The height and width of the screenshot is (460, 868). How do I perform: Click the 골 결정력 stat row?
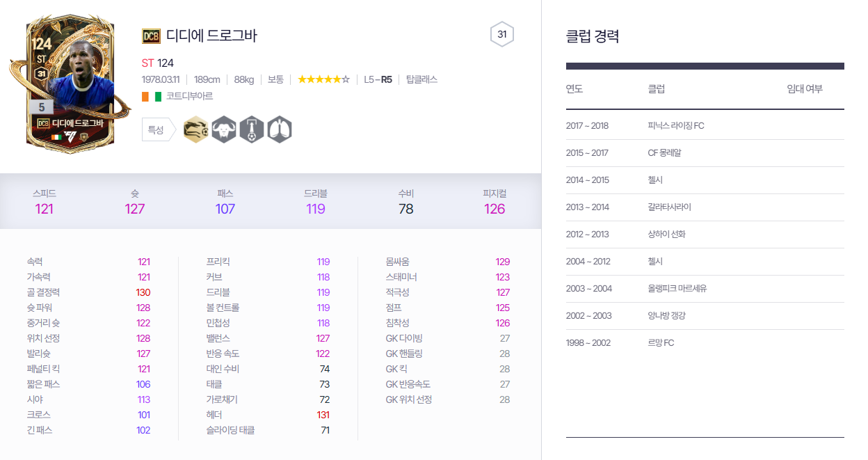[x=88, y=292]
